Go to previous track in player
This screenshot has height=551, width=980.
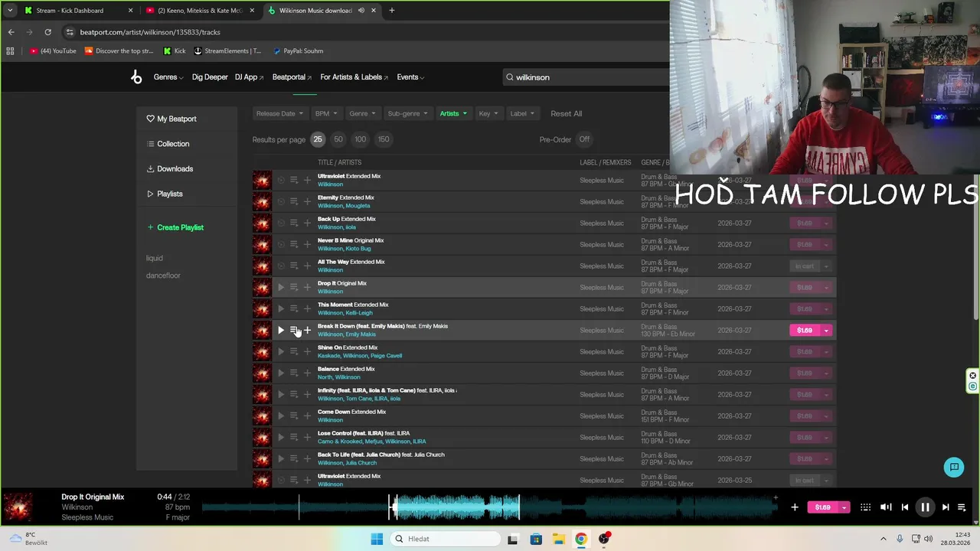click(x=905, y=507)
